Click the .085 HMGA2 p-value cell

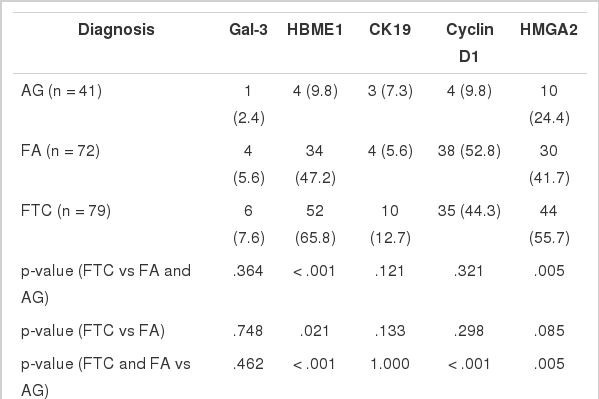pyautogui.click(x=549, y=331)
